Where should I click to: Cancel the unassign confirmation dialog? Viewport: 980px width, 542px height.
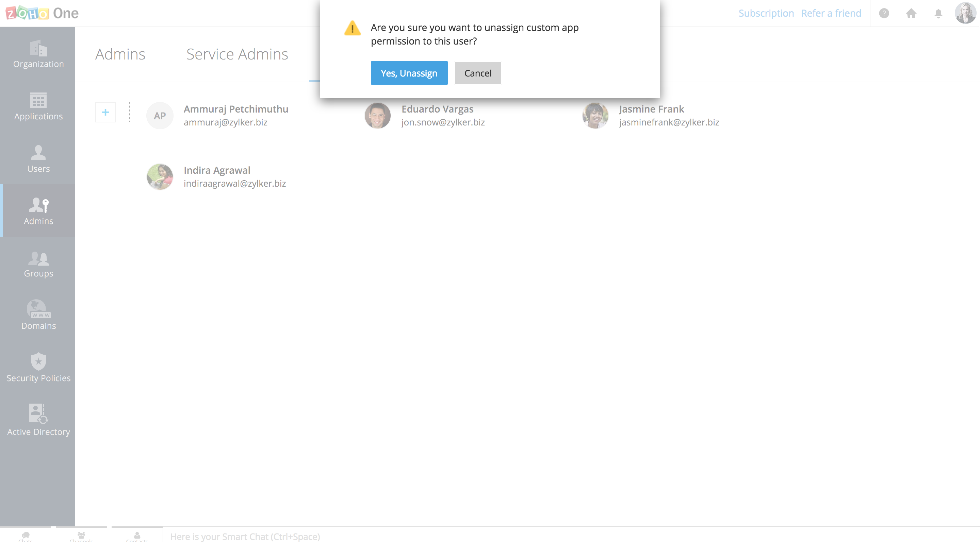tap(478, 73)
